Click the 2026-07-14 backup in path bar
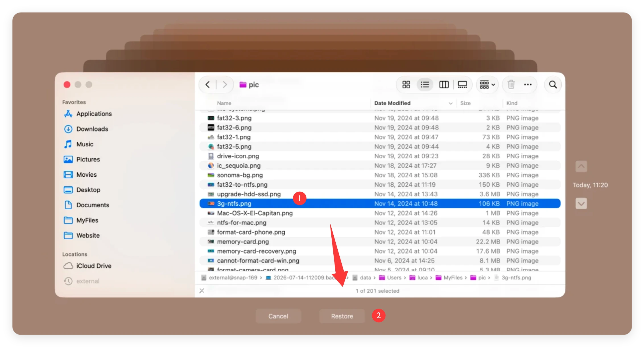This screenshot has width=644, height=347. 301,278
